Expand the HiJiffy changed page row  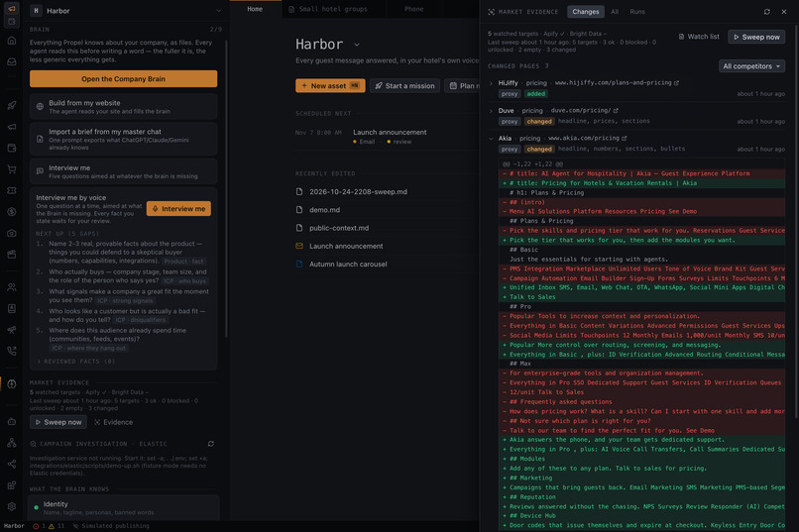[492, 83]
